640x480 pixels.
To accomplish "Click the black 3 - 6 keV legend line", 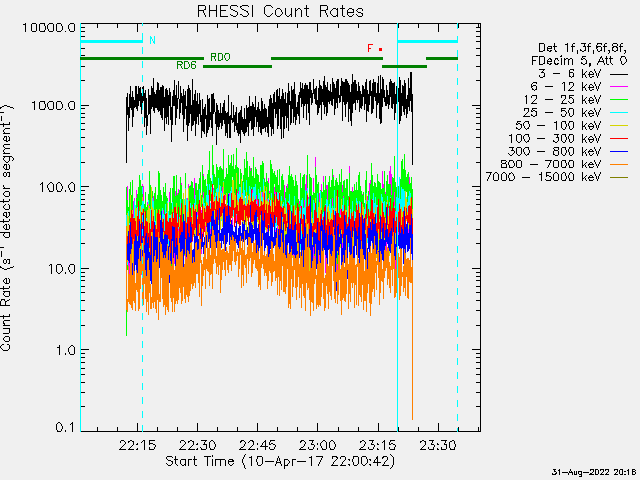I will [x=619, y=74].
